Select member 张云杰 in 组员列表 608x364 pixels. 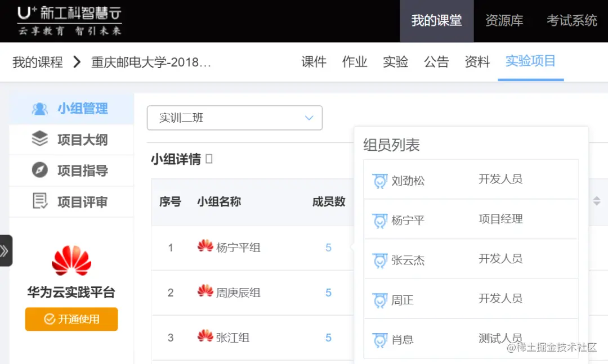pyautogui.click(x=408, y=260)
